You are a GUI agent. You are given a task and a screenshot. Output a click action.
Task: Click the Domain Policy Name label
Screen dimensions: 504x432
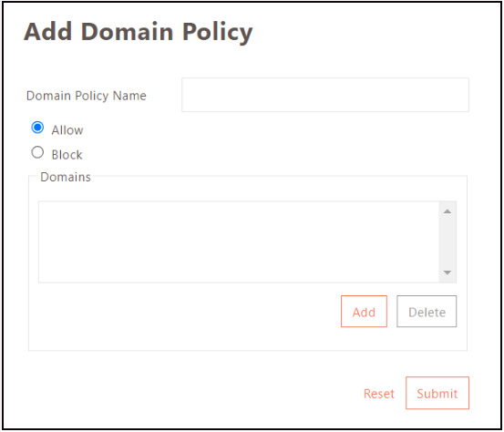click(x=87, y=96)
